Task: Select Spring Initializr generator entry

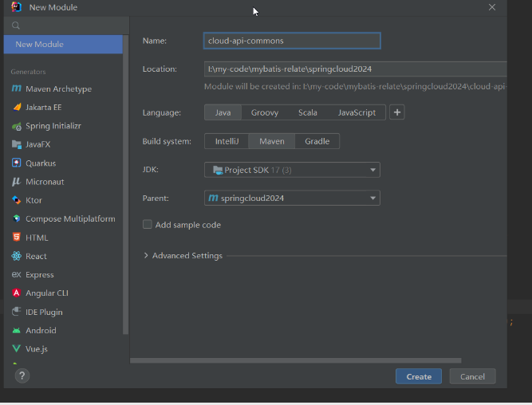Action: point(63,126)
